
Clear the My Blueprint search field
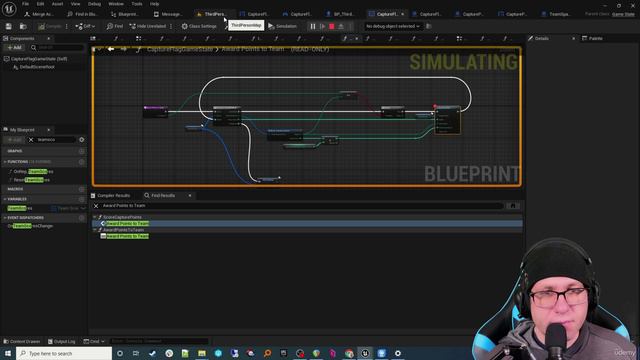click(31, 140)
